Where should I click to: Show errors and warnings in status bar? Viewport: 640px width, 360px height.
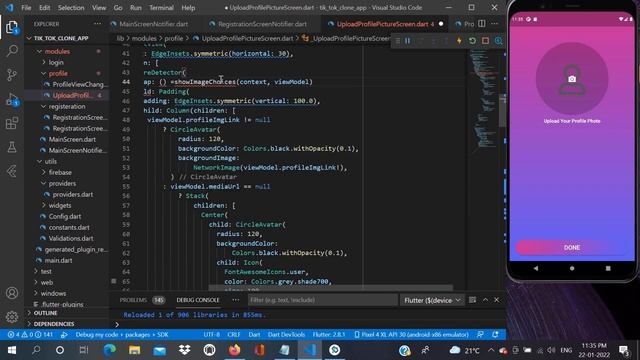click(x=30, y=335)
